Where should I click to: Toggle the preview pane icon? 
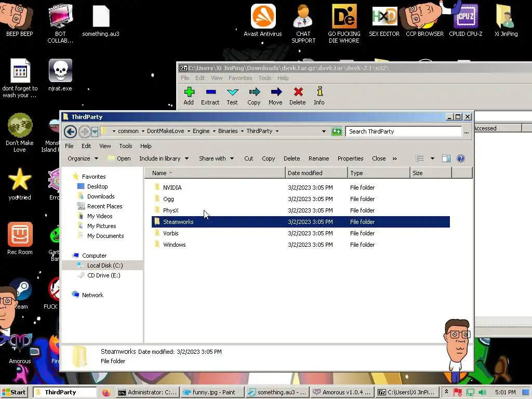tap(446, 158)
